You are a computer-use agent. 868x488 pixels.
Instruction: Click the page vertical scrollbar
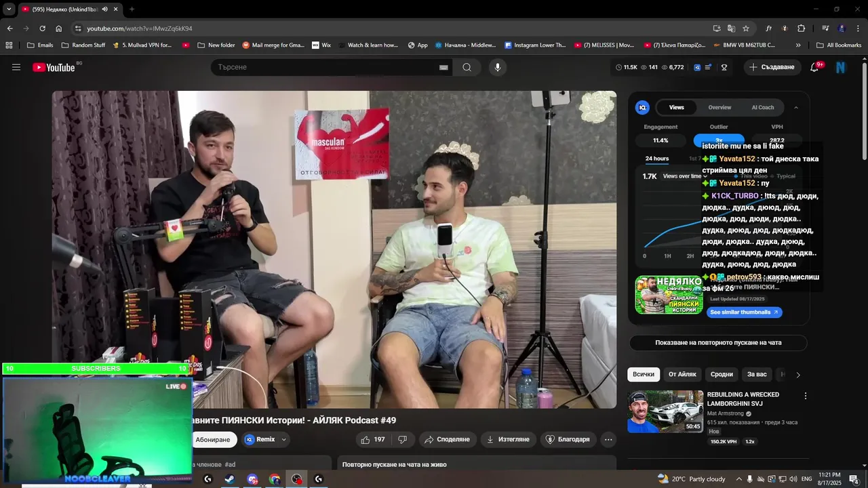click(x=865, y=112)
